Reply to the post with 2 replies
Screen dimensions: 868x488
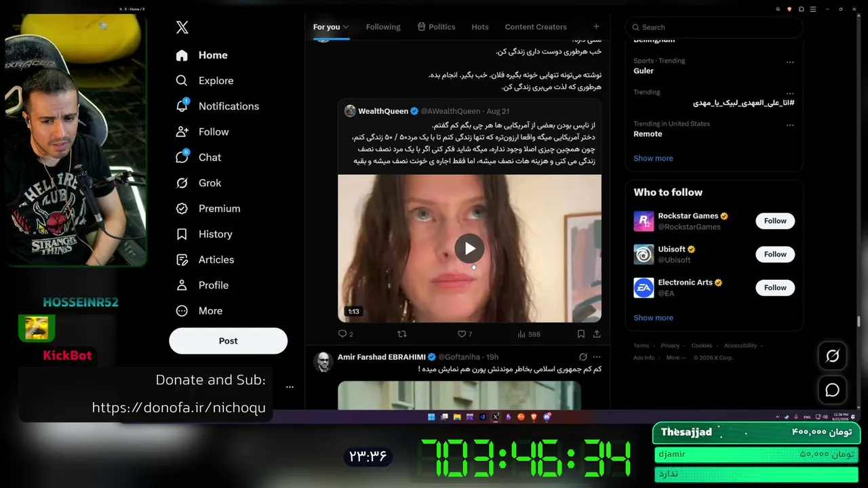click(345, 334)
